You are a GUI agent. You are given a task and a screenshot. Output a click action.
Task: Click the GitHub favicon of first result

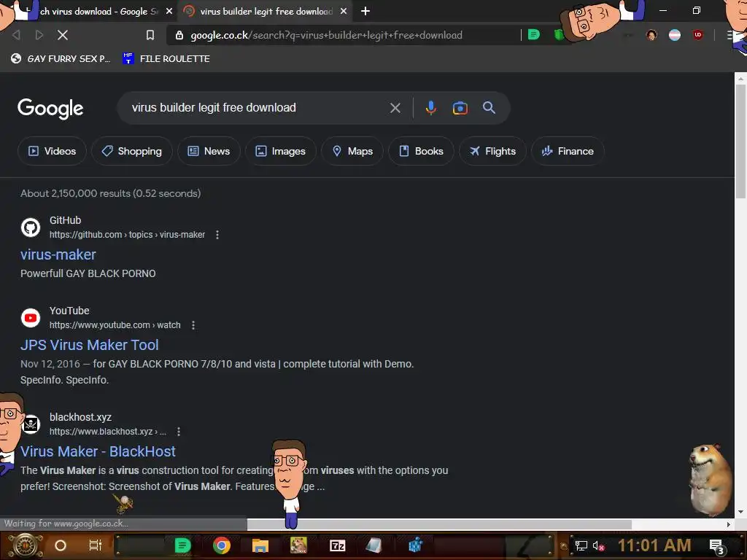31,227
